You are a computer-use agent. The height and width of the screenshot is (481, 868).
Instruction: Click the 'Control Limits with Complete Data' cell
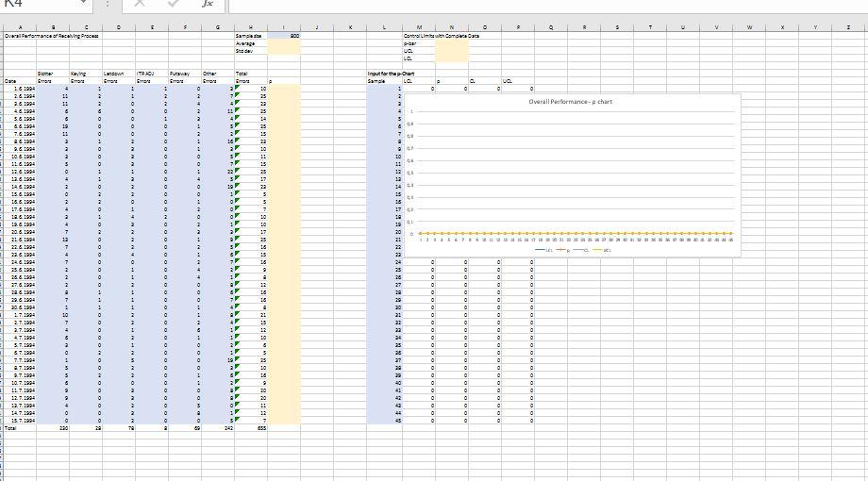pos(442,36)
